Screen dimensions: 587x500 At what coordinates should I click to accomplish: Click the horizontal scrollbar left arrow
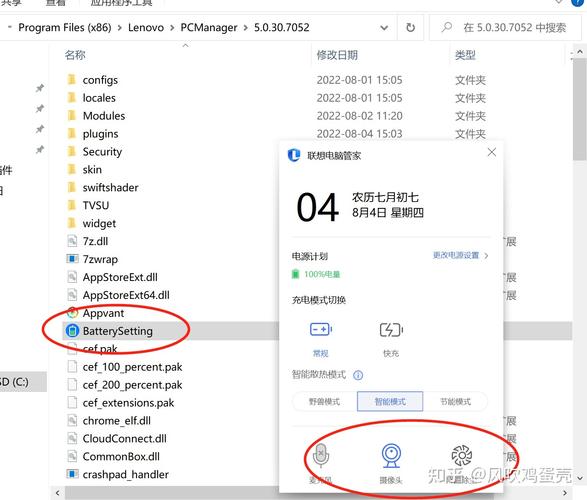(57, 493)
